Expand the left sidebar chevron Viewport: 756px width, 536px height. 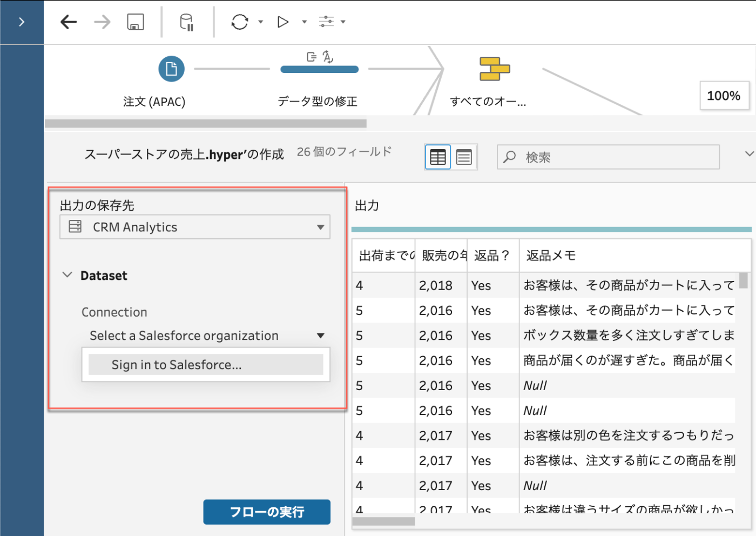22,22
